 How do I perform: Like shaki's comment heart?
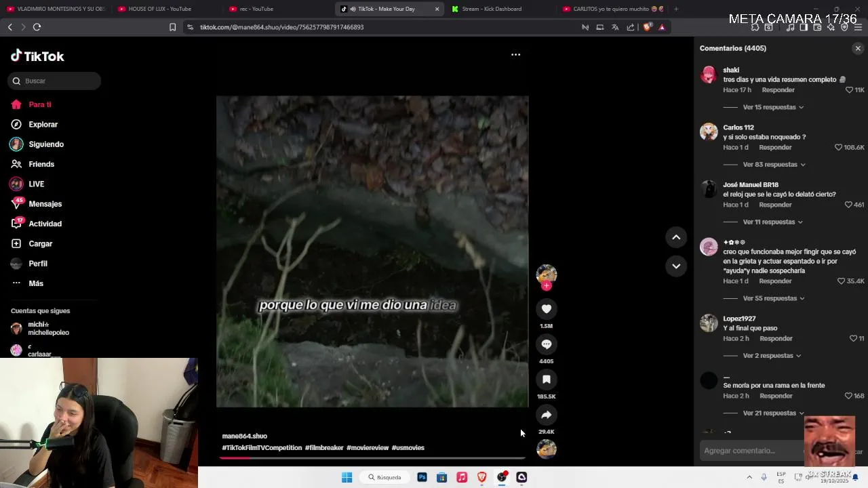coord(849,90)
